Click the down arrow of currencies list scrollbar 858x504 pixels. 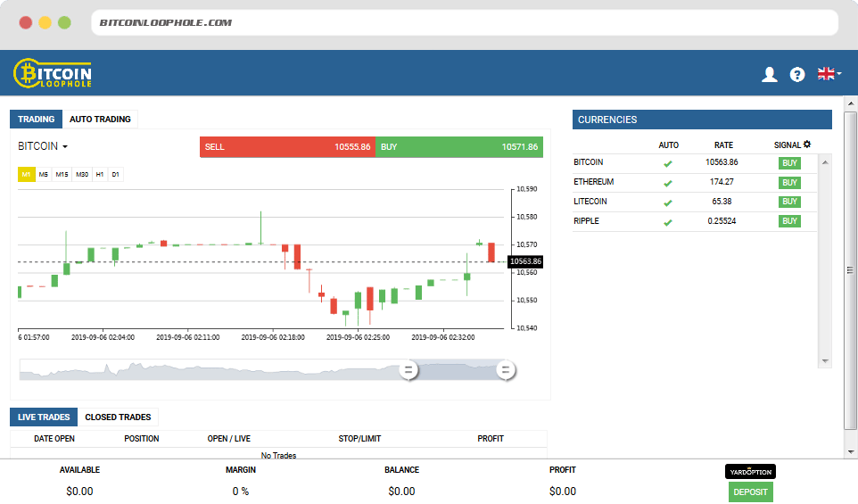[825, 361]
